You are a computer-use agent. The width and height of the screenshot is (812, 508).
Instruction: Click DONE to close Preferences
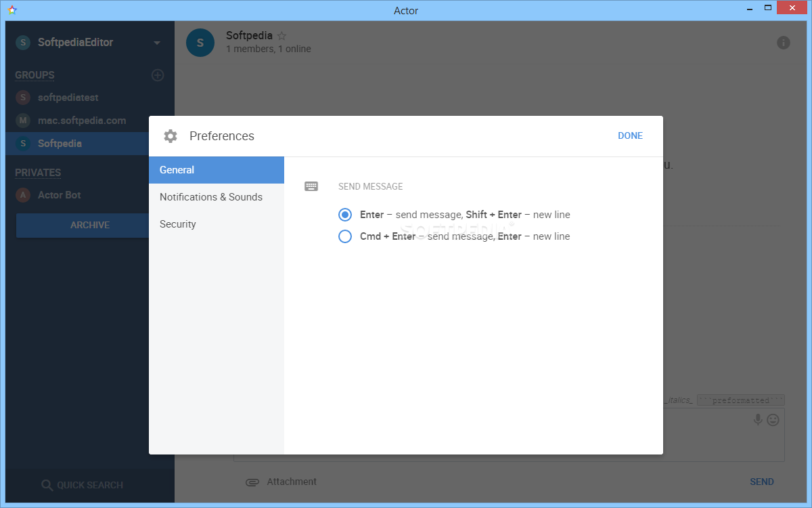630,135
